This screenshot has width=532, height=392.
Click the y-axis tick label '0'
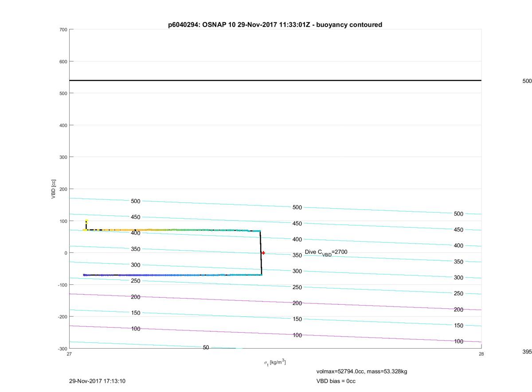pos(66,253)
